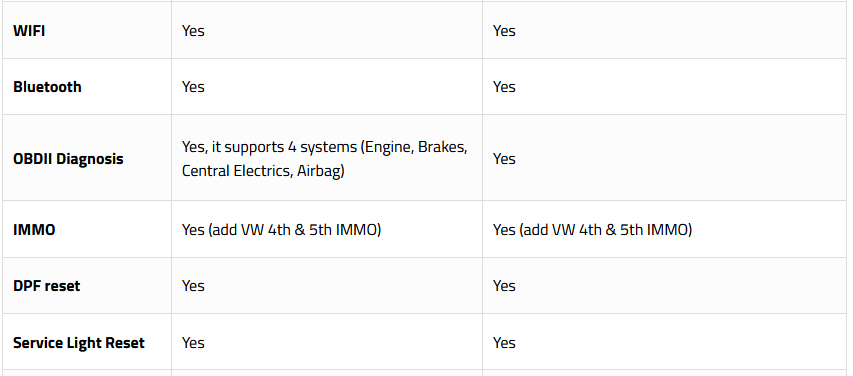Viewport: 853px width, 376px height.
Task: Click the OBDII Diagnosis row label
Action: [68, 159]
